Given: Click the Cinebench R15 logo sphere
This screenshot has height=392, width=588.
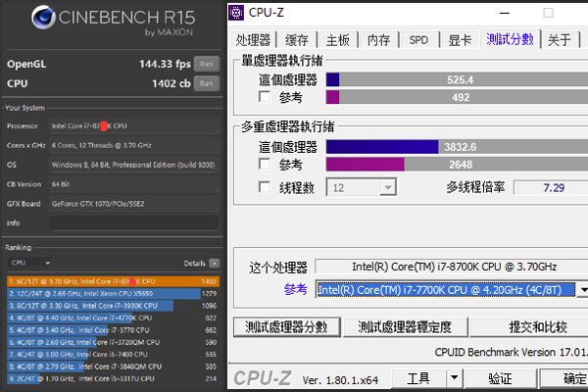Looking at the screenshot, I should 43,18.
